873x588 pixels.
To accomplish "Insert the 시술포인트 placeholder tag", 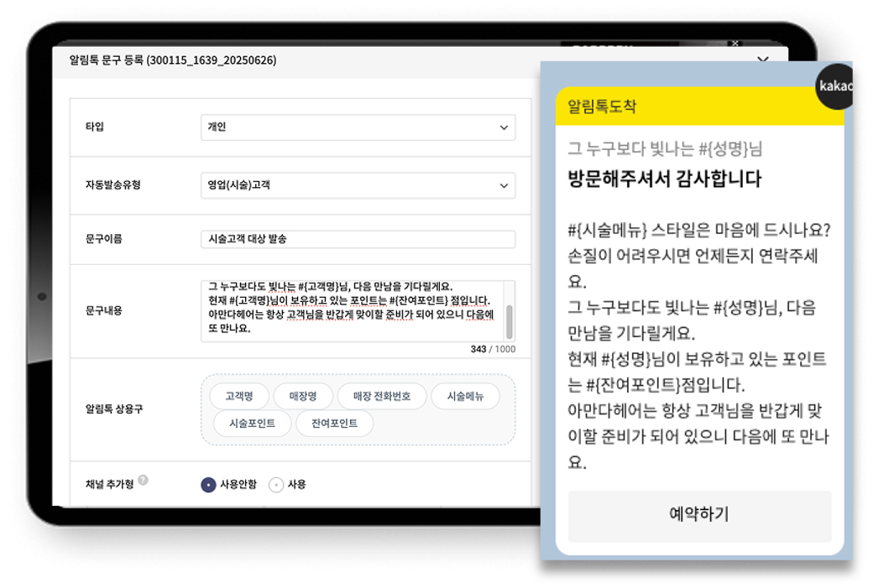I will click(252, 424).
